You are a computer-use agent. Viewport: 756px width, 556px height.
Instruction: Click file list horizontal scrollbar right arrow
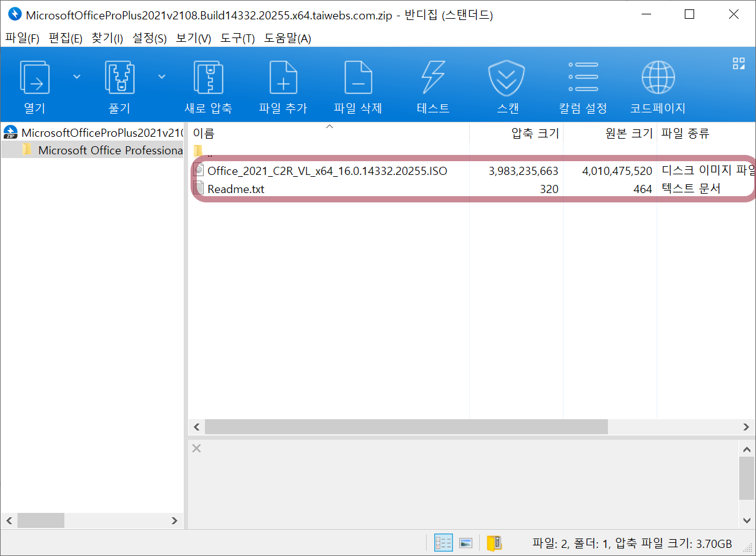point(747,427)
